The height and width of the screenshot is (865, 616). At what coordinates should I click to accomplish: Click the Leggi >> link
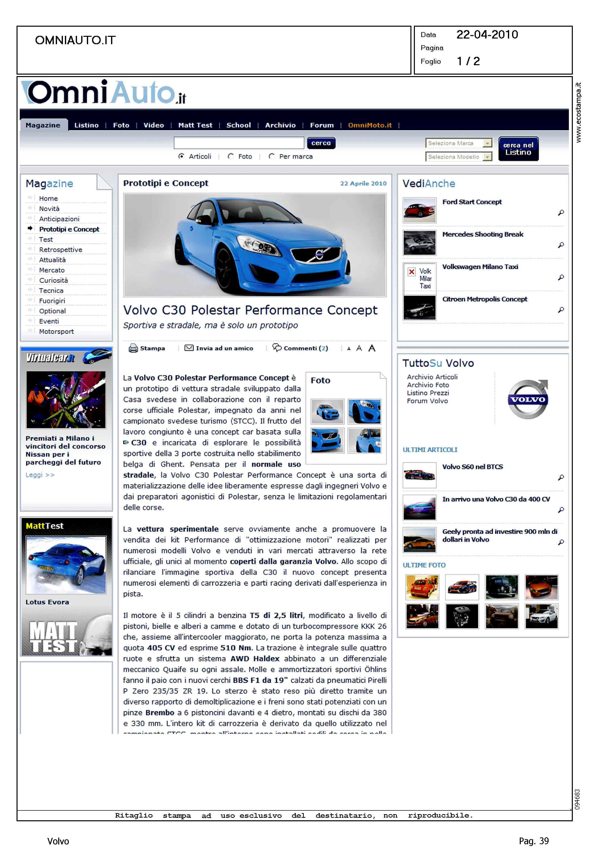pos(40,475)
